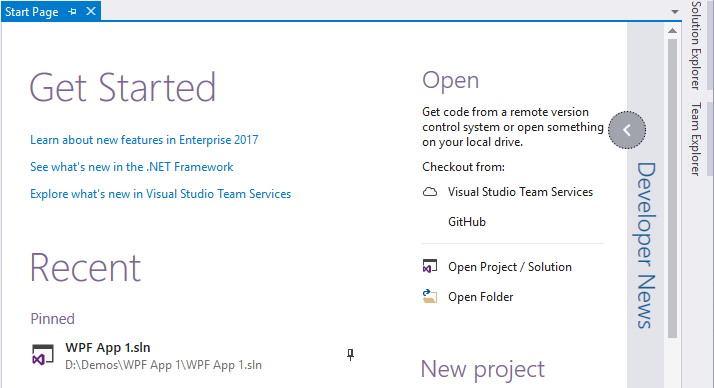Expand the Developer News panel chevron
This screenshot has width=714, height=388.
coord(627,130)
